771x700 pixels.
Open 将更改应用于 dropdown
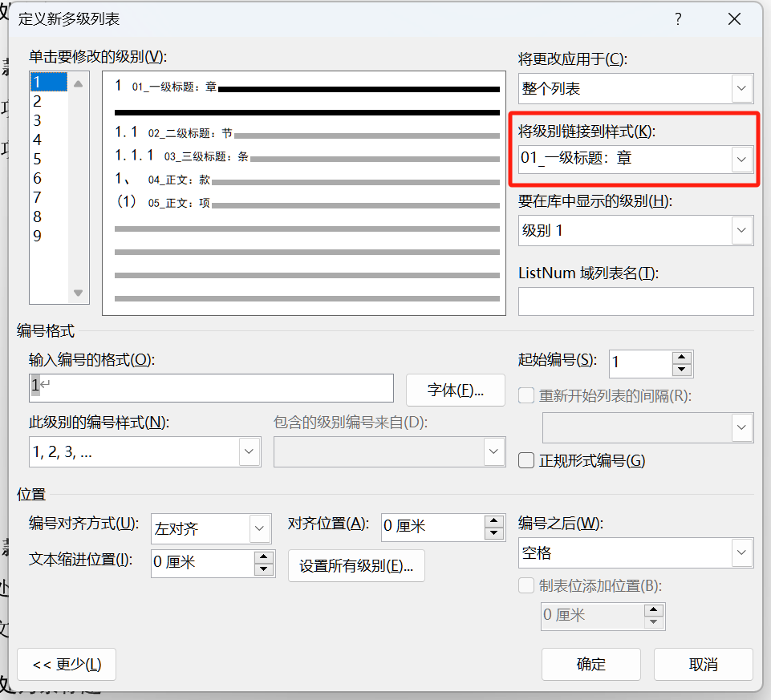pyautogui.click(x=741, y=88)
